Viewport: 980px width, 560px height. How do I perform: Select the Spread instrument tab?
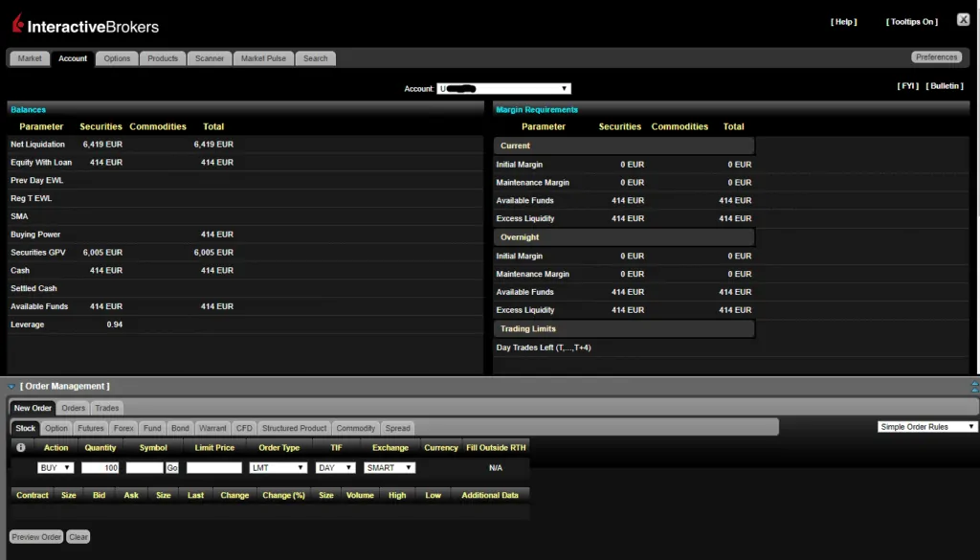coord(397,428)
